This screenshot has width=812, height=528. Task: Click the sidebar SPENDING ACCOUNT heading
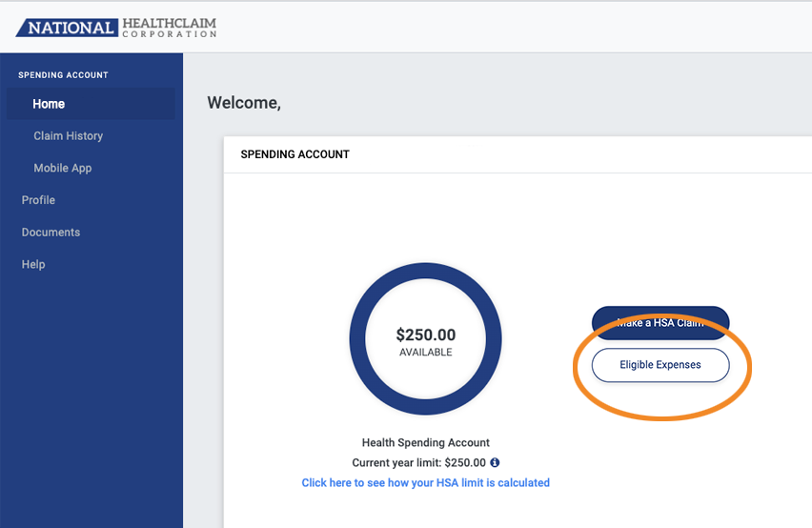pyautogui.click(x=63, y=75)
